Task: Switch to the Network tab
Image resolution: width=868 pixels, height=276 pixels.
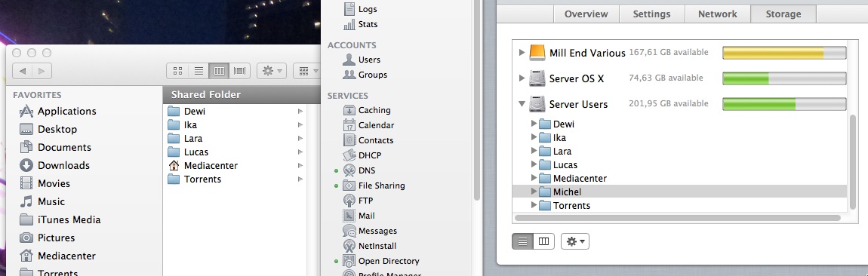Action: tap(718, 14)
